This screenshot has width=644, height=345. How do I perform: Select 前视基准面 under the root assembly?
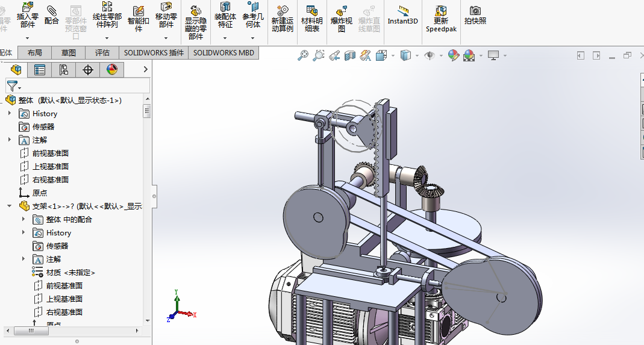[x=50, y=153]
